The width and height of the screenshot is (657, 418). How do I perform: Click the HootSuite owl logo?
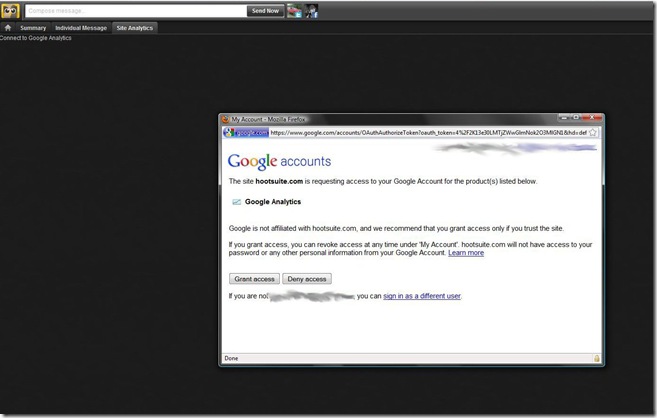10,10
